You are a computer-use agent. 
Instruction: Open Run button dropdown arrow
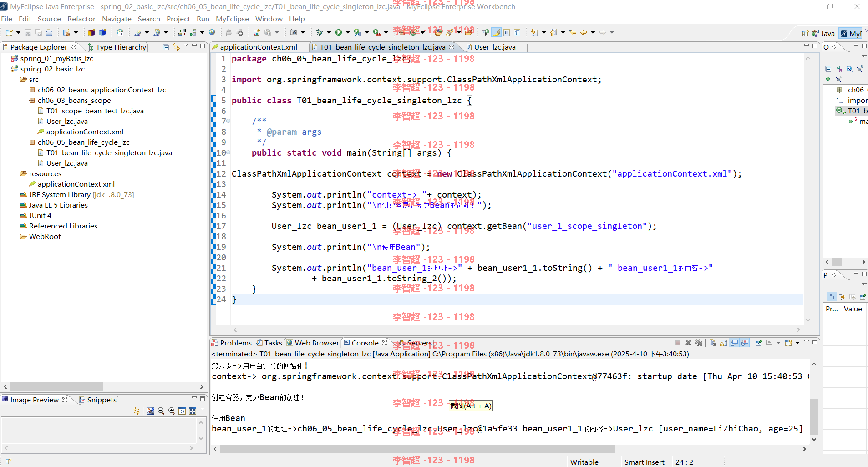click(x=348, y=32)
